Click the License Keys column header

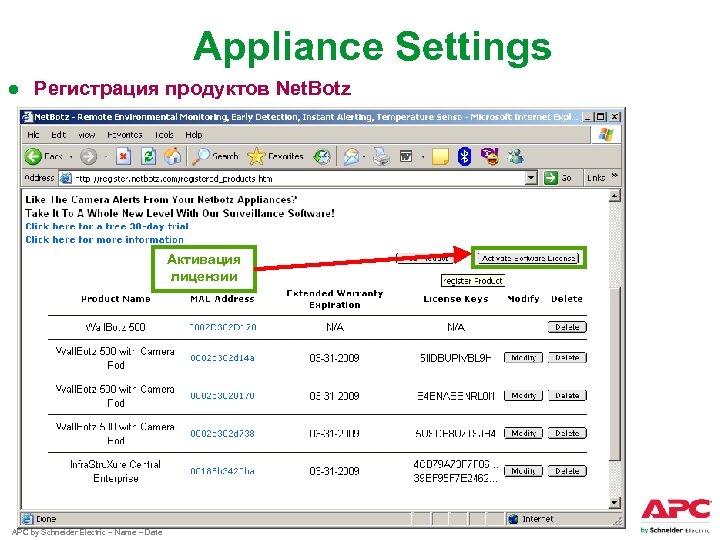point(456,299)
